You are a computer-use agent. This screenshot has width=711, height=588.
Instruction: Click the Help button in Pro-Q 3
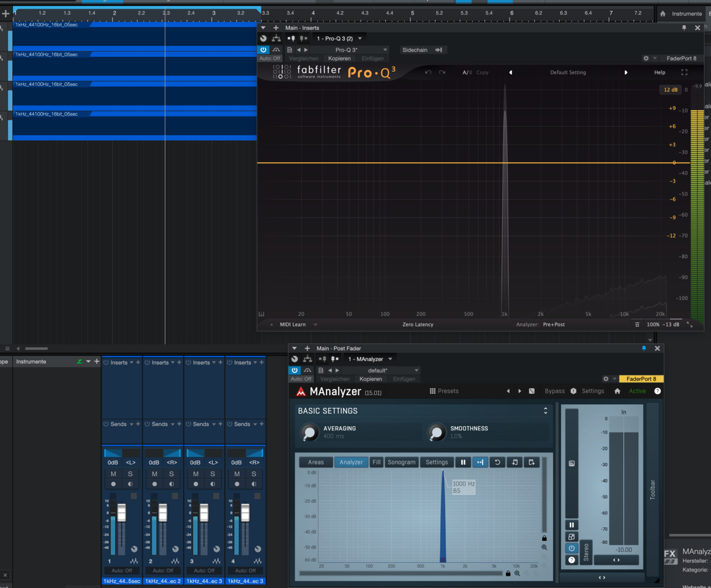[x=660, y=72]
